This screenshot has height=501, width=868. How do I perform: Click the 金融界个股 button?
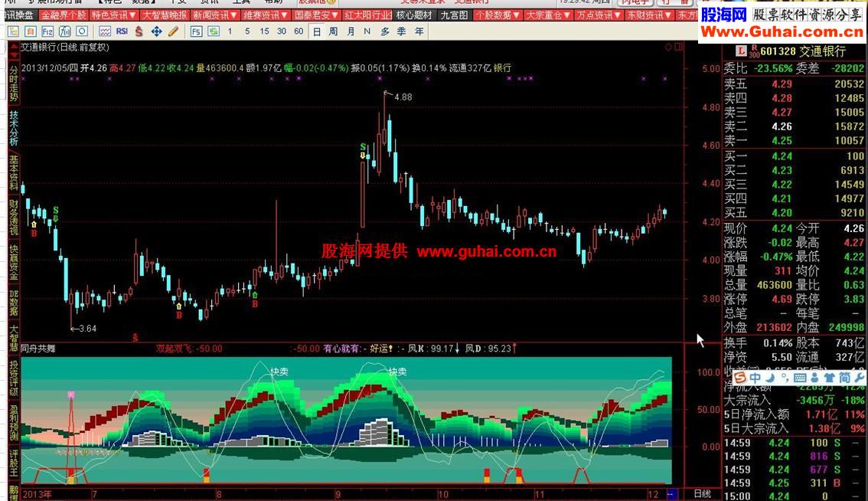[64, 15]
